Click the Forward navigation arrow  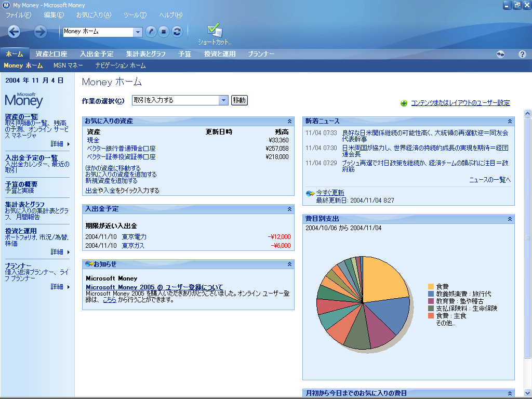coord(40,32)
